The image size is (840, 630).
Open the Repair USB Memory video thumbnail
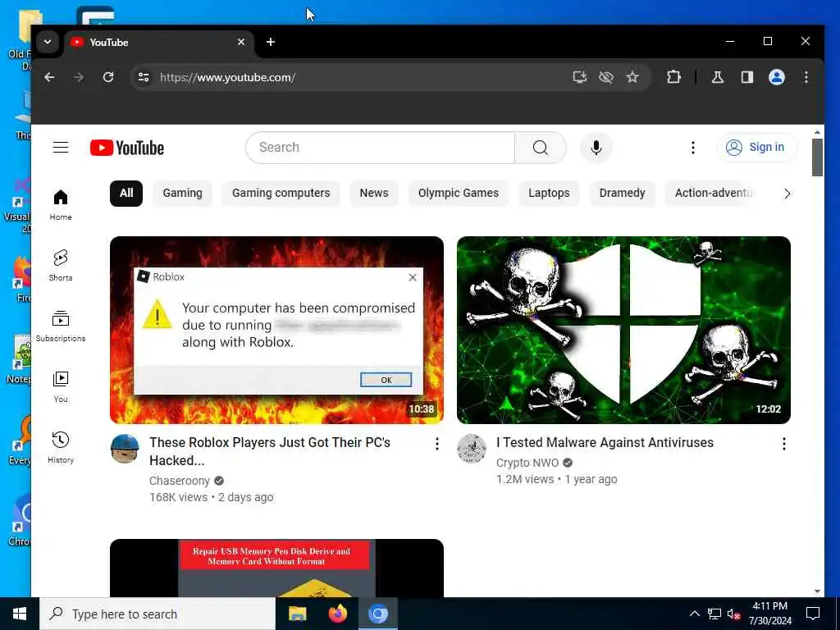pos(276,568)
